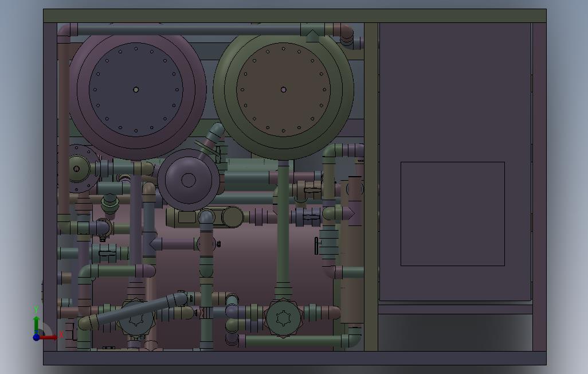Select the top horizontal frame beam
Viewport: 588px width, 374px height.
point(295,15)
